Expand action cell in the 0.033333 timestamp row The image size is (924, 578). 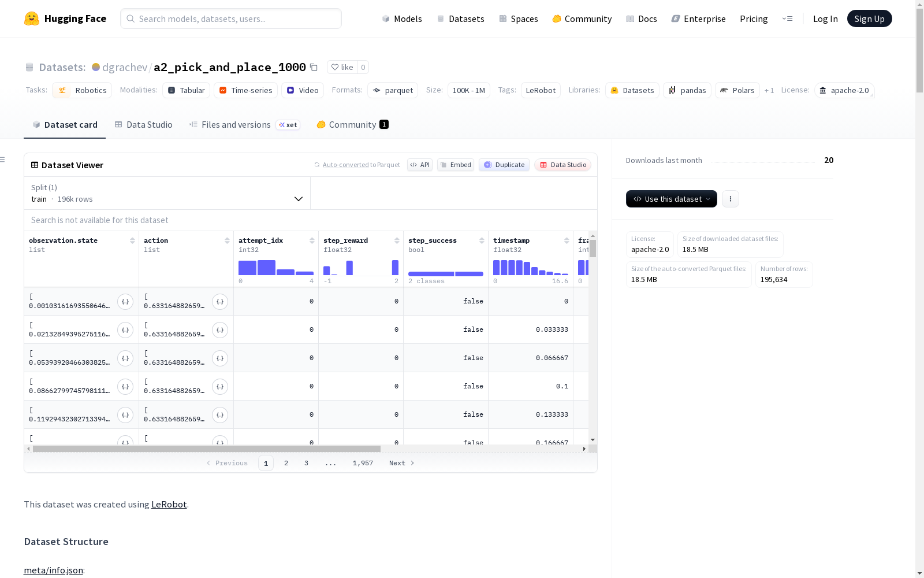tap(220, 330)
